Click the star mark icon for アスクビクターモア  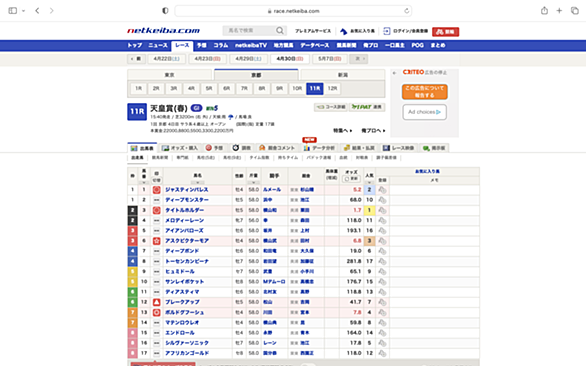(x=156, y=241)
